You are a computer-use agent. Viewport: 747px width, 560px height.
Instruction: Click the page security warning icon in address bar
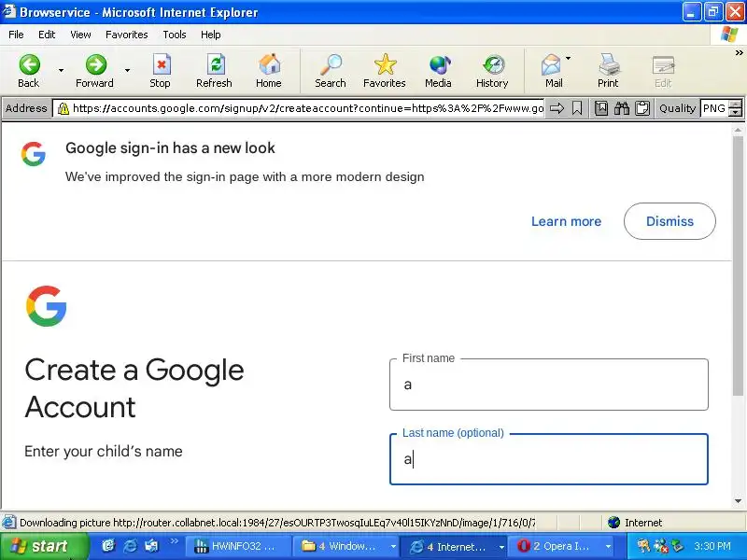click(x=63, y=108)
